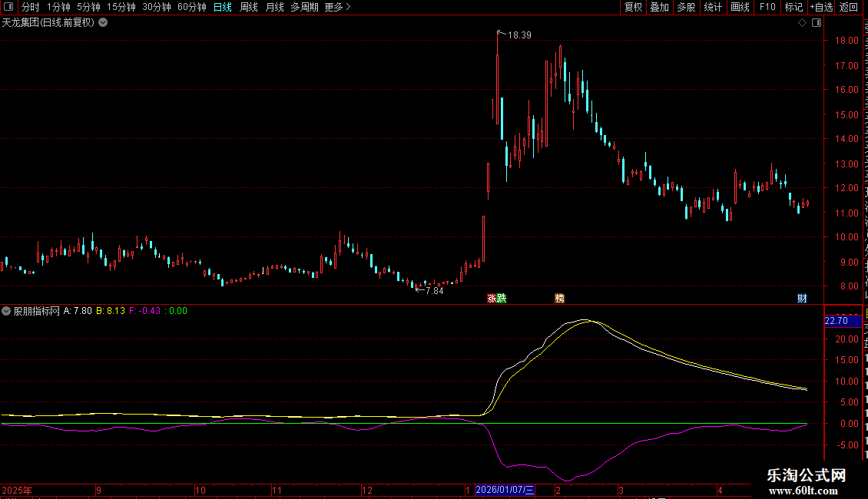
Task: Open F10 company info
Action: 767,7
